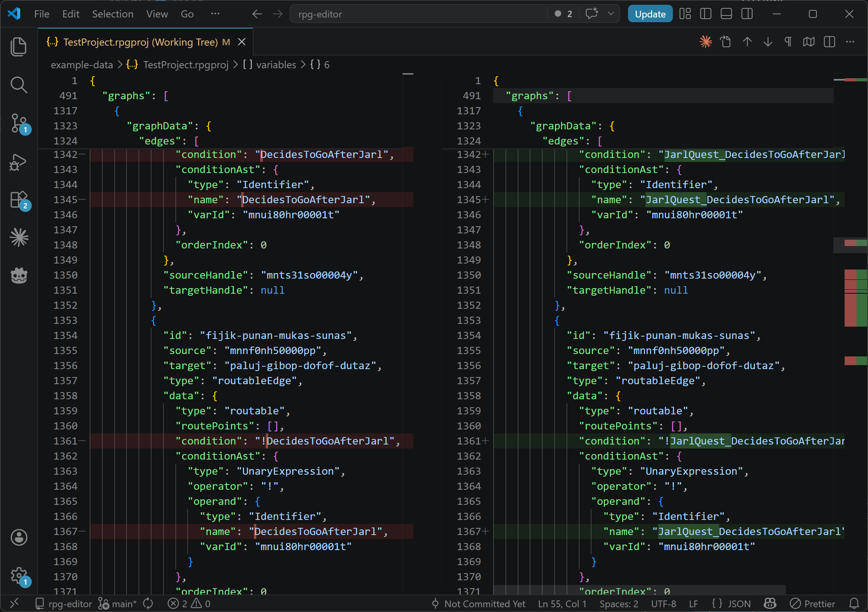Image resolution: width=868 pixels, height=612 pixels.
Task: Click the Open File icon in diff toolbar
Action: [x=726, y=42]
